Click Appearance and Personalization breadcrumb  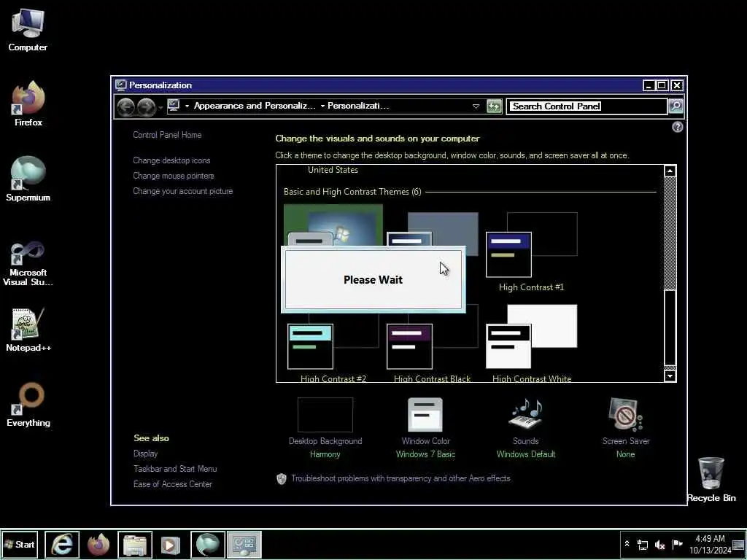point(255,106)
